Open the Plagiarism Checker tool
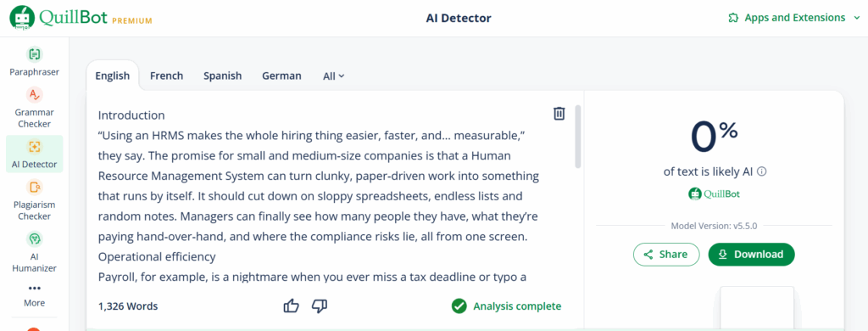 click(x=34, y=199)
